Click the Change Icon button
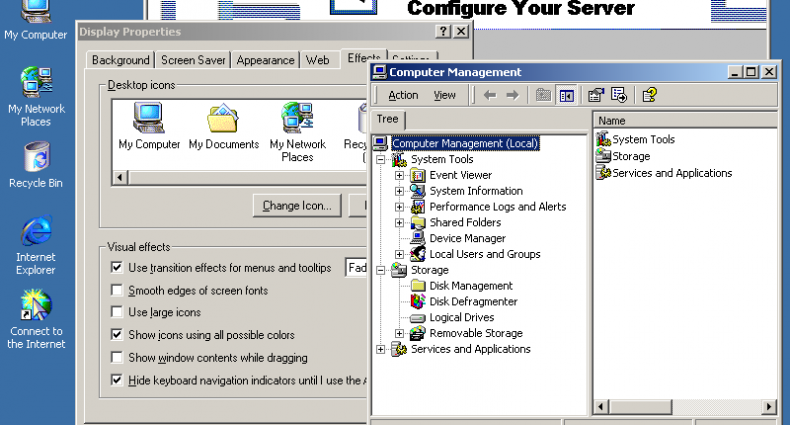Image resolution: width=790 pixels, height=425 pixels. click(x=297, y=206)
